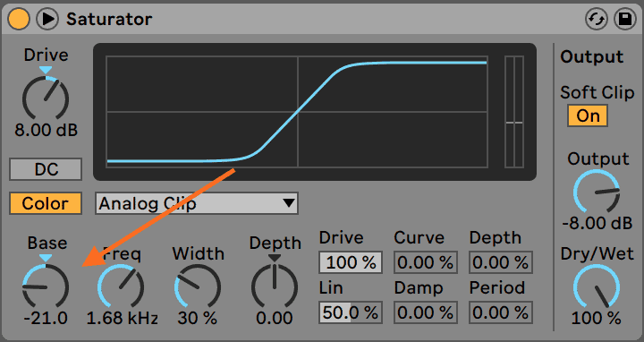Turn off Soft Clip On button

(588, 115)
